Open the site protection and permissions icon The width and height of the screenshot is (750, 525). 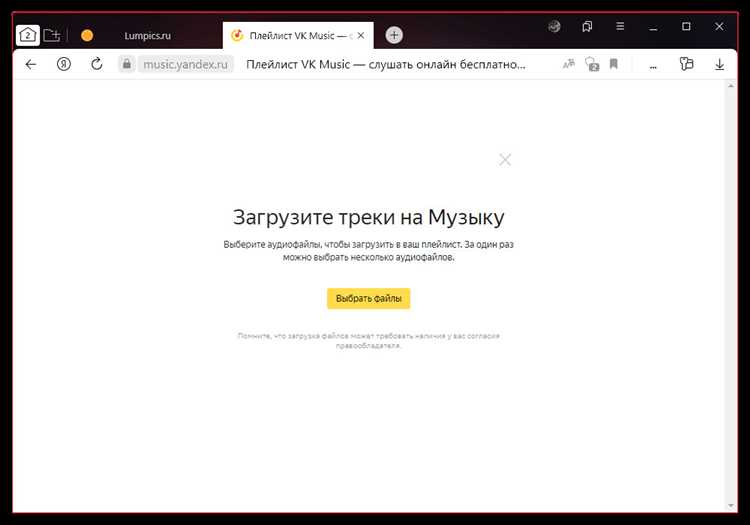pyautogui.click(x=592, y=64)
